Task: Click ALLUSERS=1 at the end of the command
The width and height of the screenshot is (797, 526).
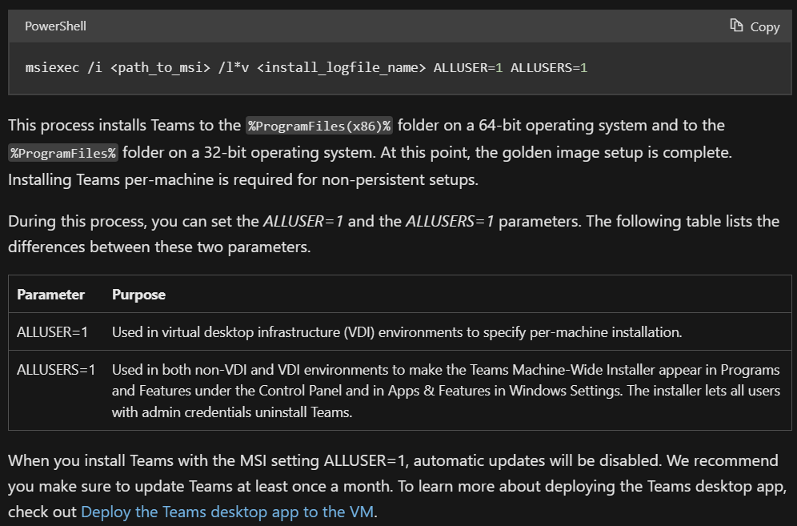Action: coord(548,68)
